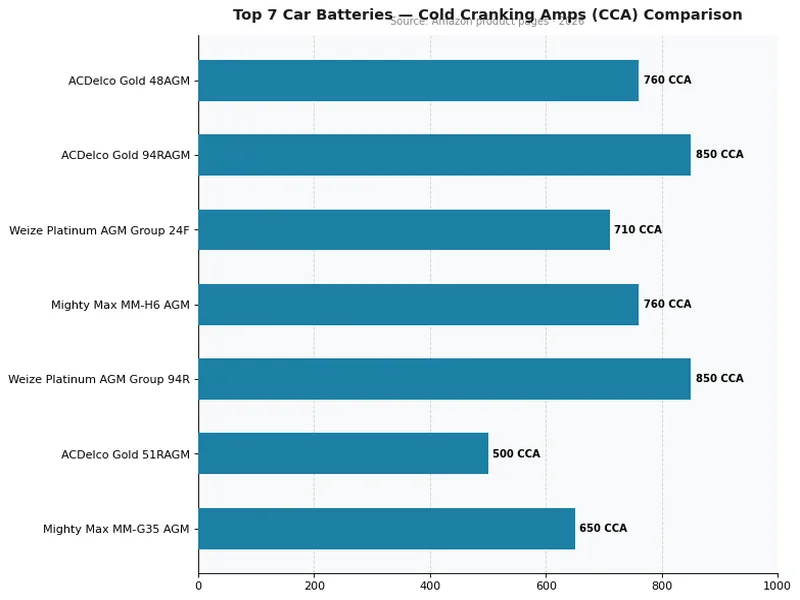Click the ACDelco Gold 48AGM axis label
Image resolution: width=800 pixels, height=600 pixels.
click(x=128, y=80)
